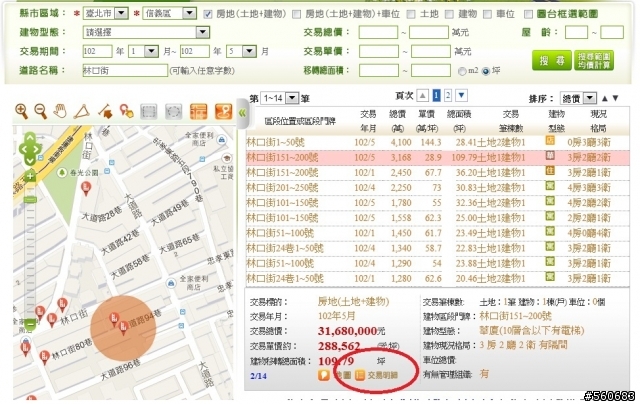The image size is (640, 404).
Task: Enable 圖台框選範圍 checkbox
Action: [528, 14]
